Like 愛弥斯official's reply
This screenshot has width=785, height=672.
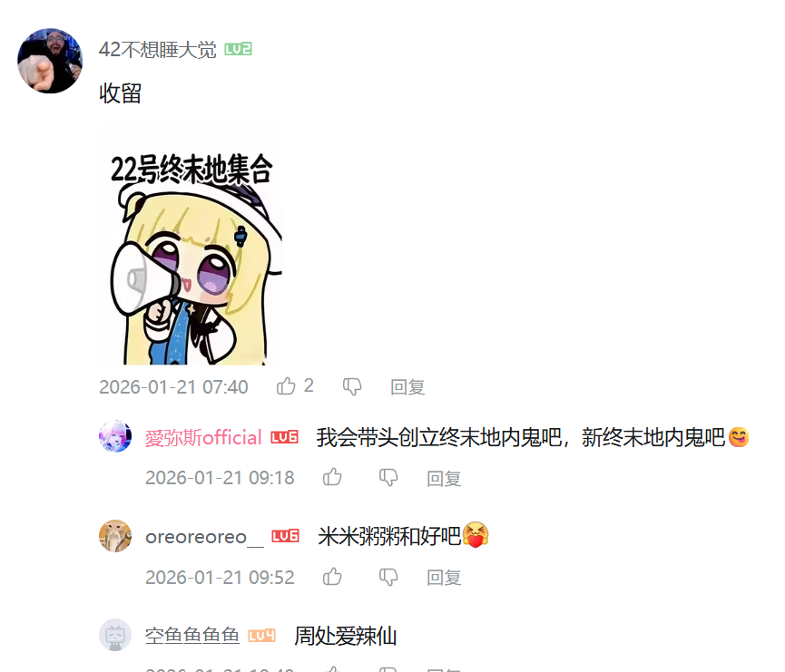(332, 477)
